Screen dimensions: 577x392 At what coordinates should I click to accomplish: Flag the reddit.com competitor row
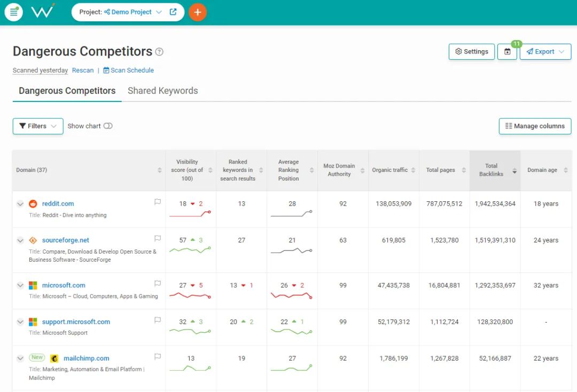point(158,202)
